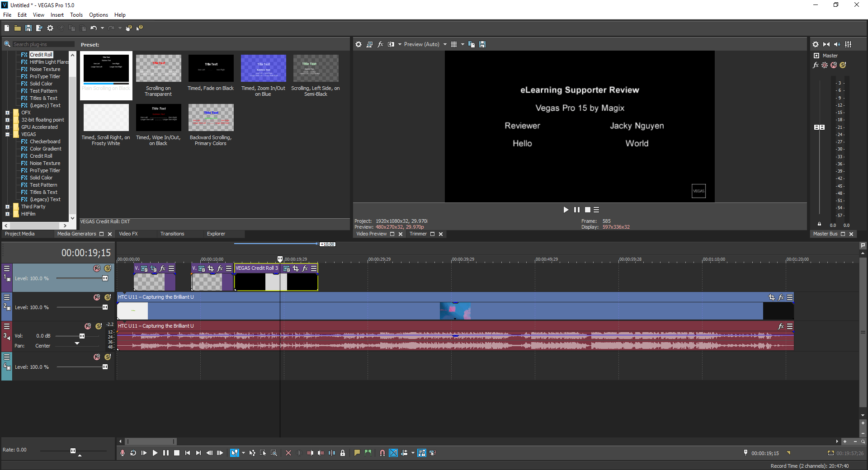Switch to the Transitions tab
Image resolution: width=868 pixels, height=470 pixels.
[172, 234]
